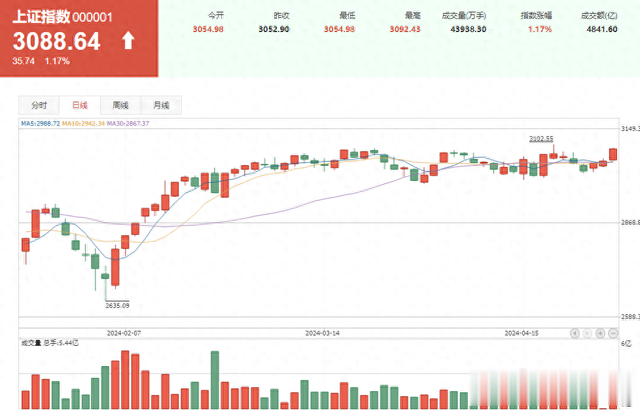This screenshot has height=412, width=640.
Task: Open the 月线 tab
Action: (x=161, y=105)
